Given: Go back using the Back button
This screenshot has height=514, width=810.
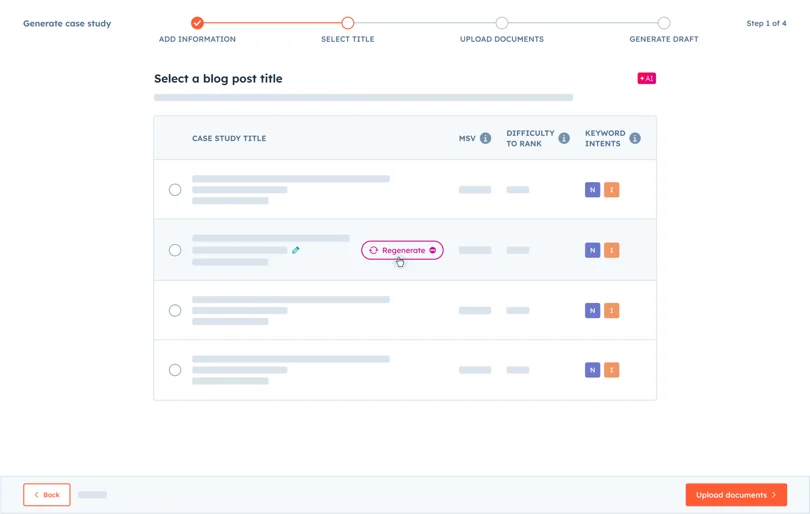Looking at the screenshot, I should [47, 495].
